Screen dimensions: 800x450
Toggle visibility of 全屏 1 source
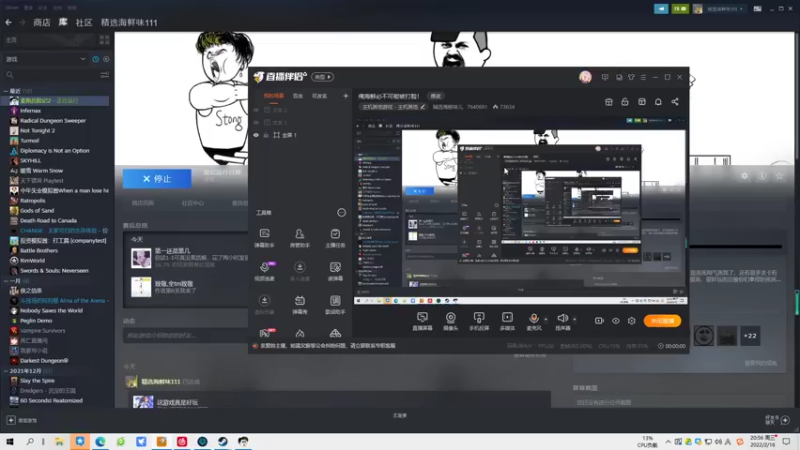pos(256,135)
